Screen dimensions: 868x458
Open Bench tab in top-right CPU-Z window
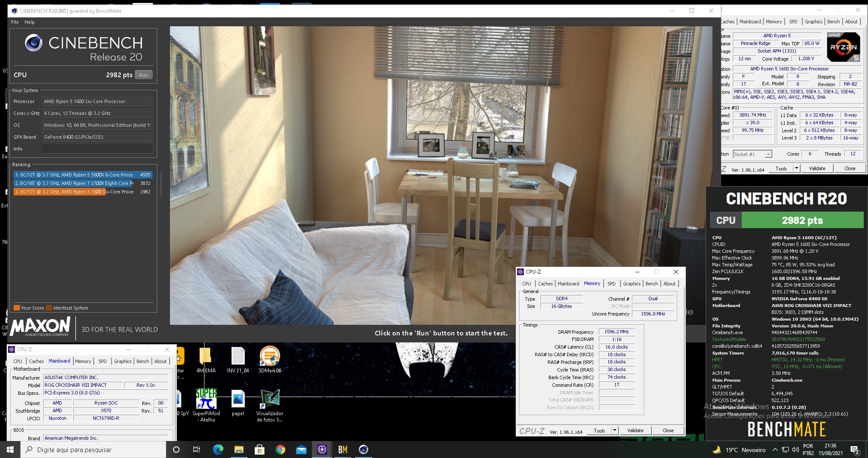(x=833, y=22)
